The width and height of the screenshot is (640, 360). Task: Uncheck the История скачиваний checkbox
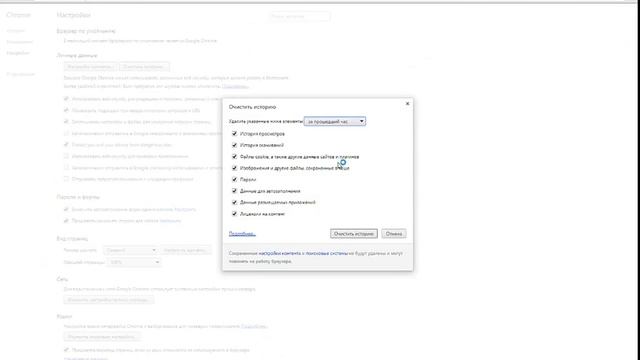click(234, 145)
